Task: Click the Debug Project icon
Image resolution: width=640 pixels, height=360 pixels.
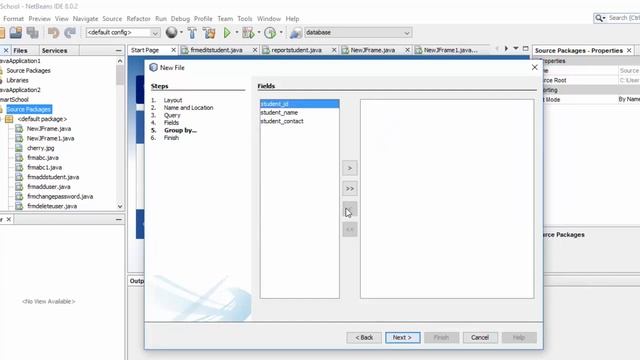Action: coord(248,32)
